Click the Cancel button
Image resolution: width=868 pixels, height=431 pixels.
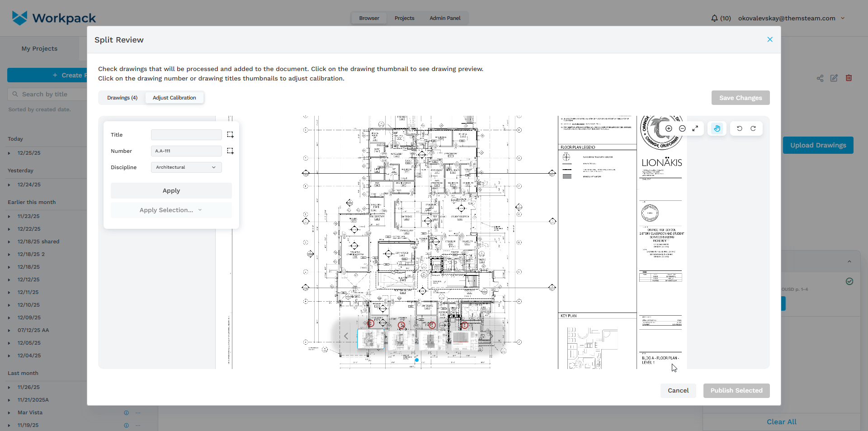(678, 391)
